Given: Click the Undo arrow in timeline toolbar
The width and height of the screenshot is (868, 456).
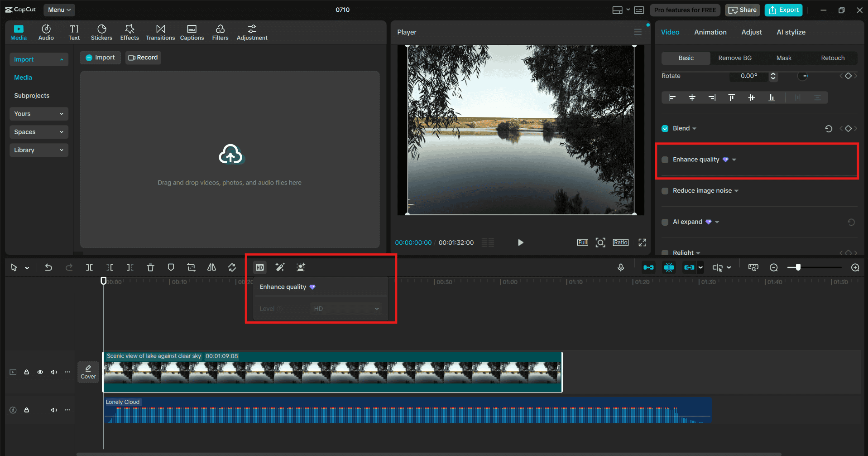Looking at the screenshot, I should (48, 267).
